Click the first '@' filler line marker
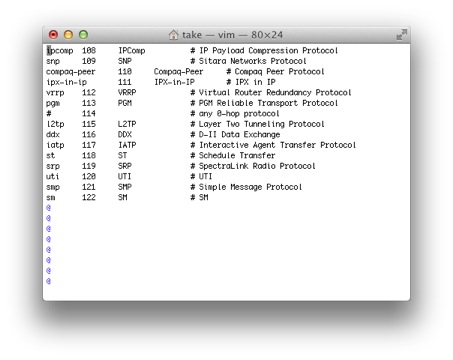 [49, 208]
